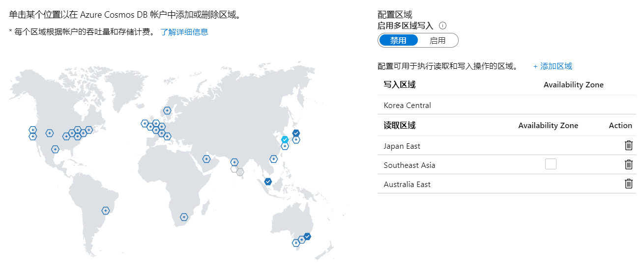
Task: Select the Korea Central write region row
Action: point(506,105)
